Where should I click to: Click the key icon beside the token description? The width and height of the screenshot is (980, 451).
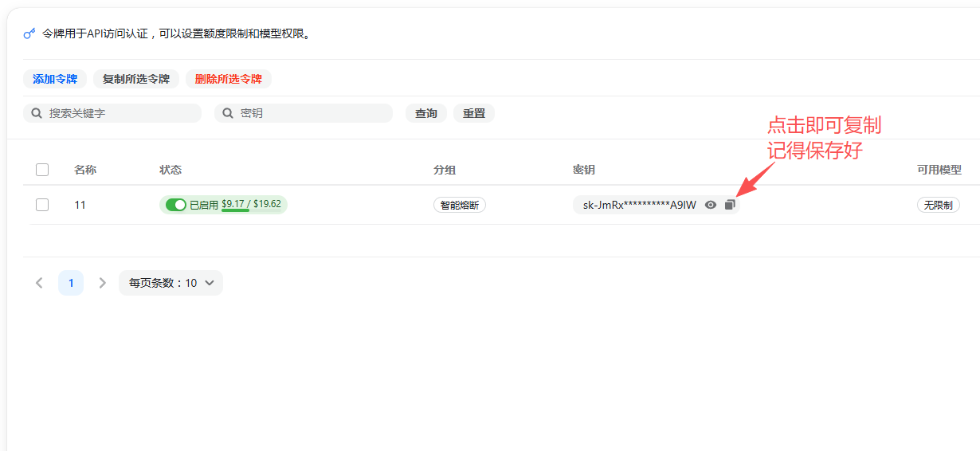(x=29, y=34)
